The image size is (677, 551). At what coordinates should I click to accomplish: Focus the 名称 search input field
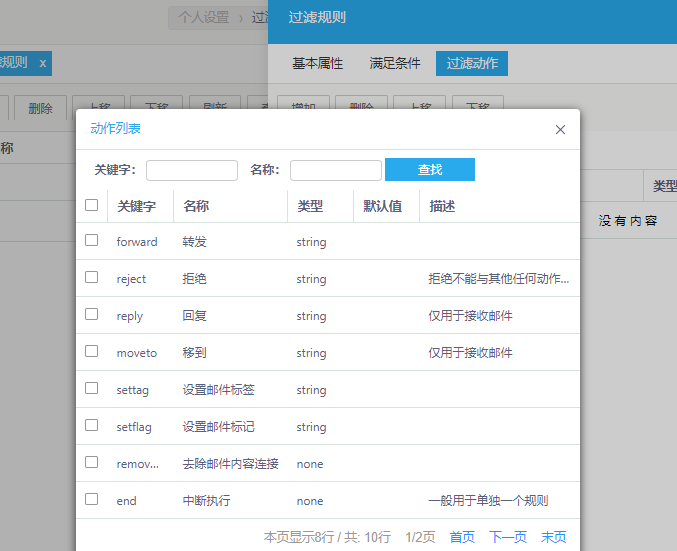coord(335,170)
